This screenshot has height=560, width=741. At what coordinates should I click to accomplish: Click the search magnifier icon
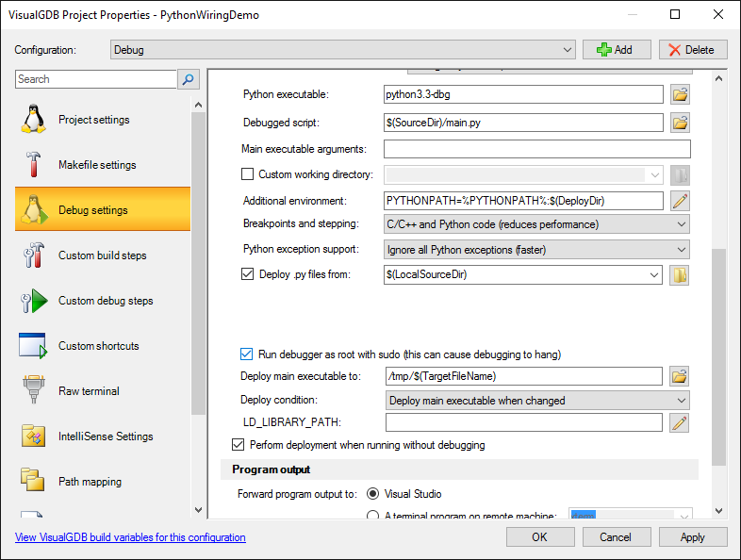189,79
